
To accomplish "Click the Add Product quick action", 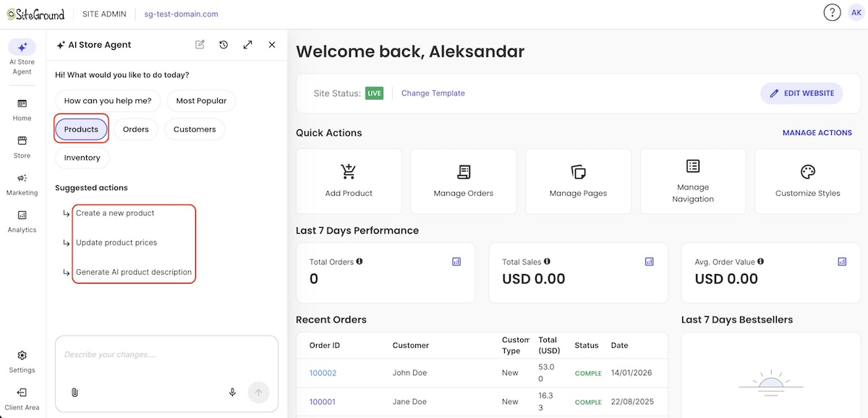I will [349, 182].
